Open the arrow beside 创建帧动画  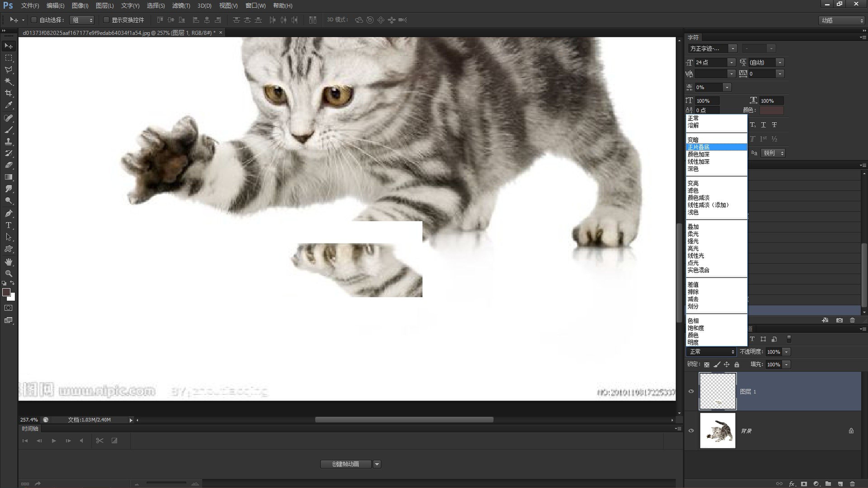point(377,464)
